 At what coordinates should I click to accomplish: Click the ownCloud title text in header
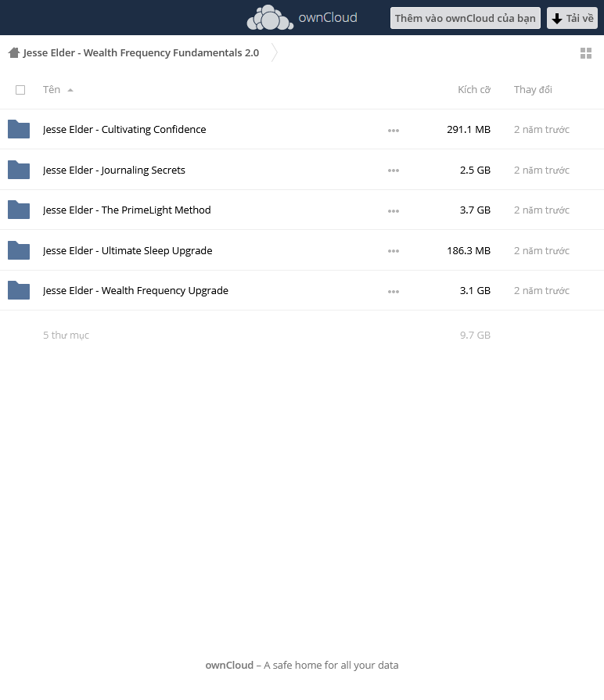[328, 17]
